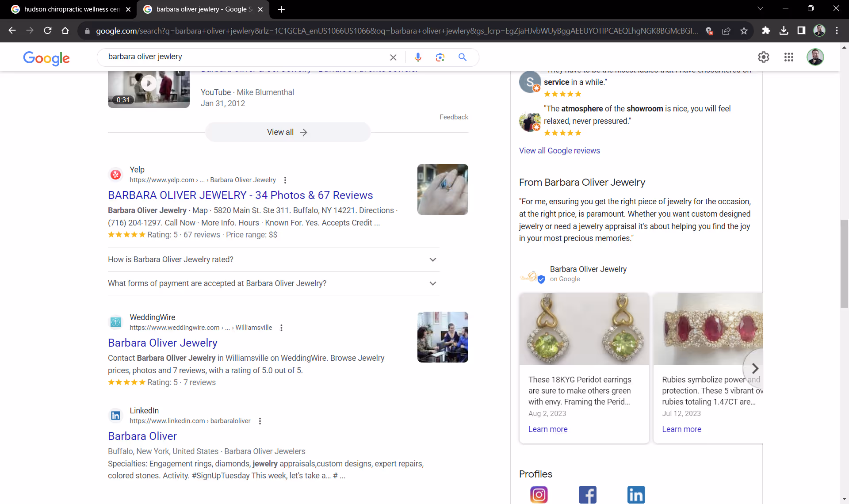
Task: Open Chrome extensions puzzle icon
Action: click(766, 31)
